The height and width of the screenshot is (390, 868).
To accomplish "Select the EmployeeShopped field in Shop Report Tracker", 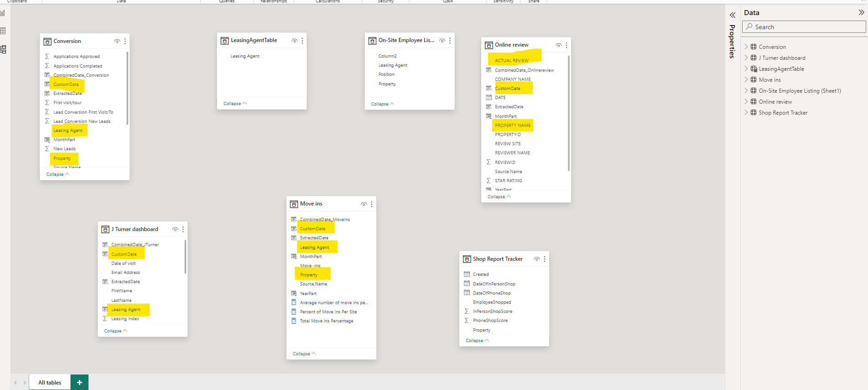I will (x=492, y=302).
